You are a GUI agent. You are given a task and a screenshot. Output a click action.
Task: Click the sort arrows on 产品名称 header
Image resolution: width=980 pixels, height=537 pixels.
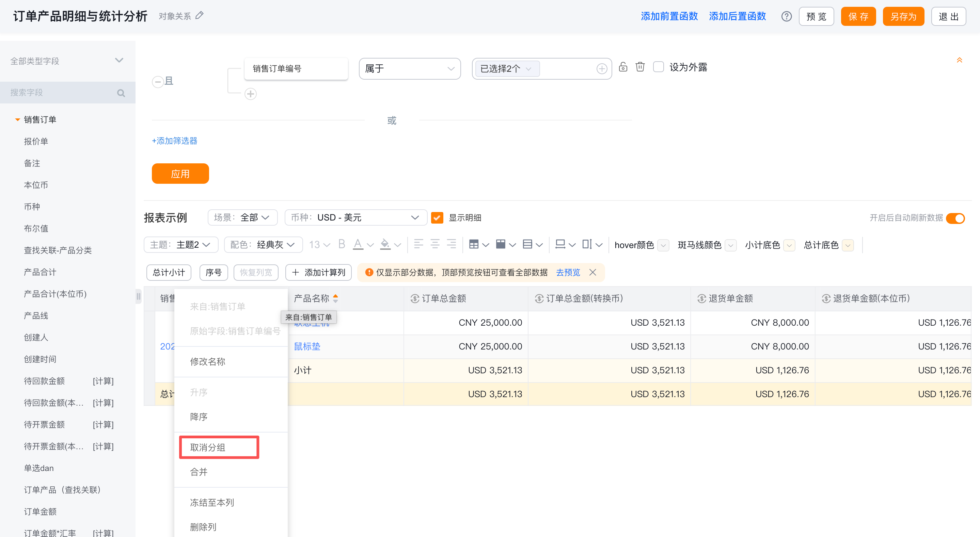click(335, 298)
